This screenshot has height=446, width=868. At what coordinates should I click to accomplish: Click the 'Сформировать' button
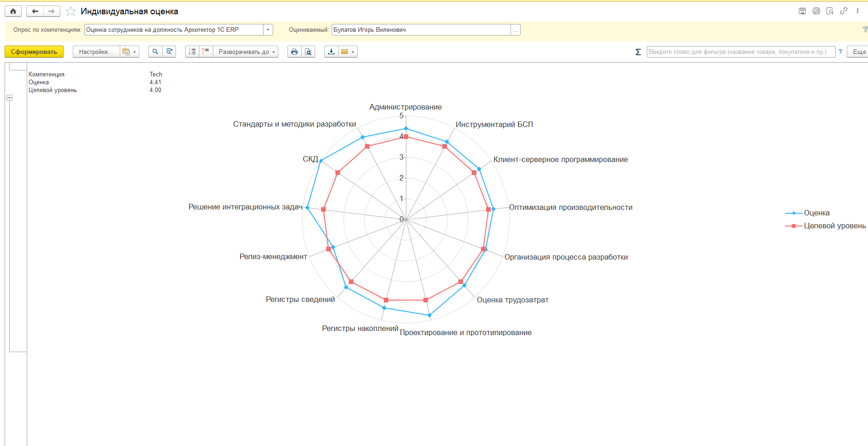click(x=34, y=52)
